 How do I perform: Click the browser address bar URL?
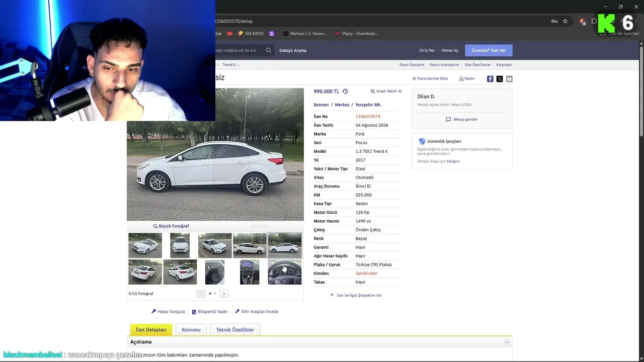[234, 21]
